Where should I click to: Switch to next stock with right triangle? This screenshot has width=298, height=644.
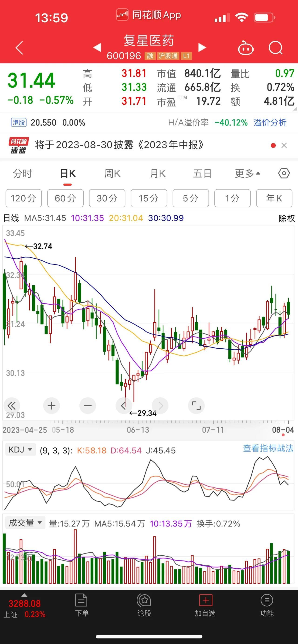[x=202, y=47]
